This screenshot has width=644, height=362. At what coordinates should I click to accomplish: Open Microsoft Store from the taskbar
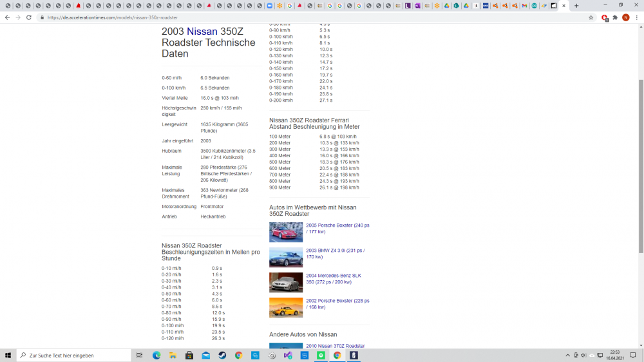click(189, 356)
